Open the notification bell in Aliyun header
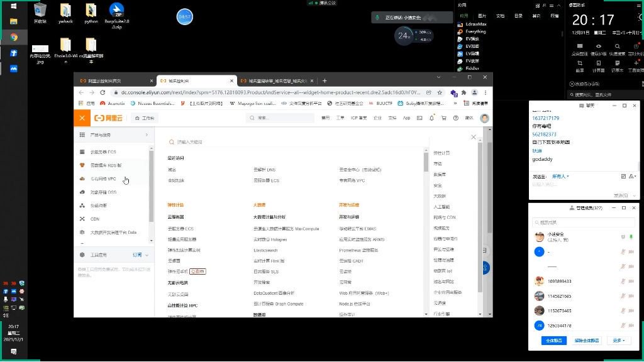This screenshot has height=362, width=644. tap(431, 118)
